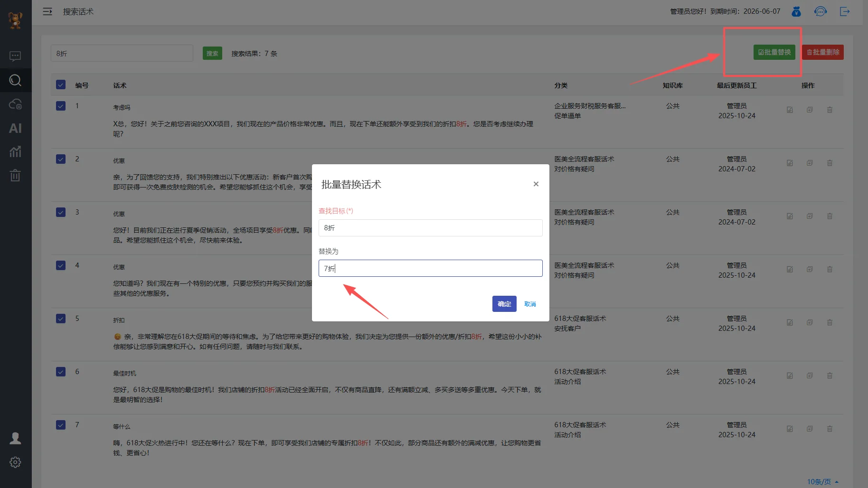Viewport: 868px width, 488px height.
Task: Copy script row 2 with duplicate icon
Action: (810, 163)
